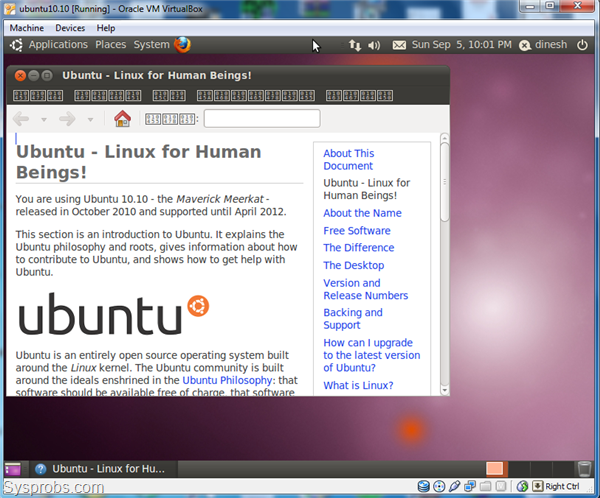Go back using the left arrow in help browser
The height and width of the screenshot is (498, 600).
(x=21, y=119)
